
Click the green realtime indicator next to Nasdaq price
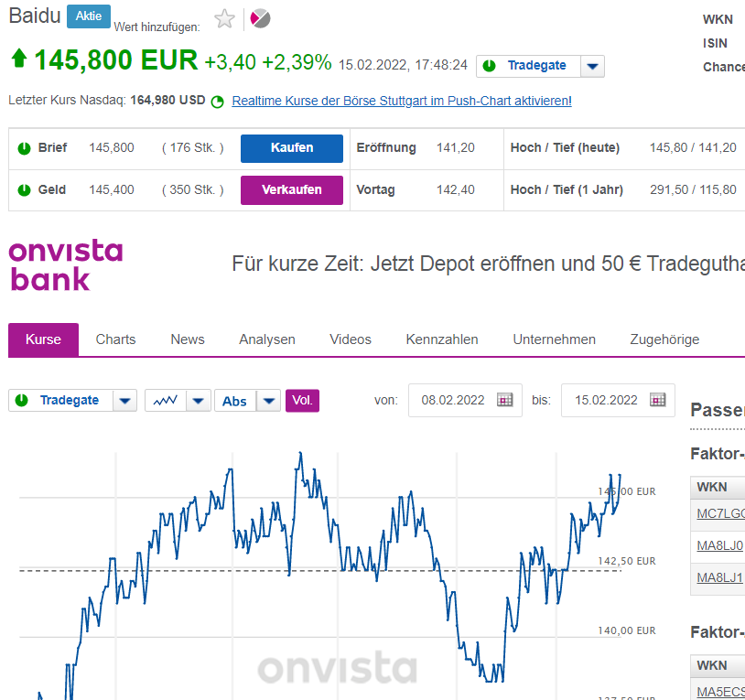click(x=217, y=101)
